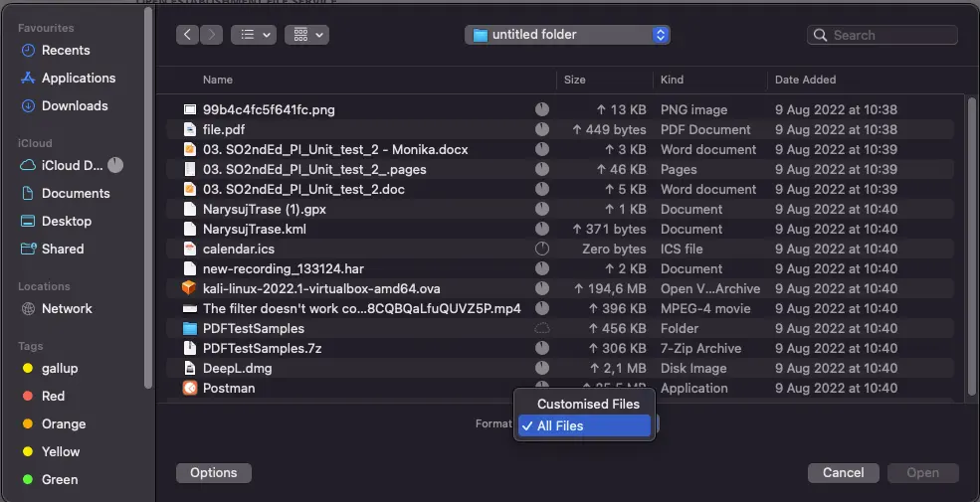Screen dimensions: 980x502
Task: Select the DeepL.dmg disk image icon
Action: click(189, 369)
